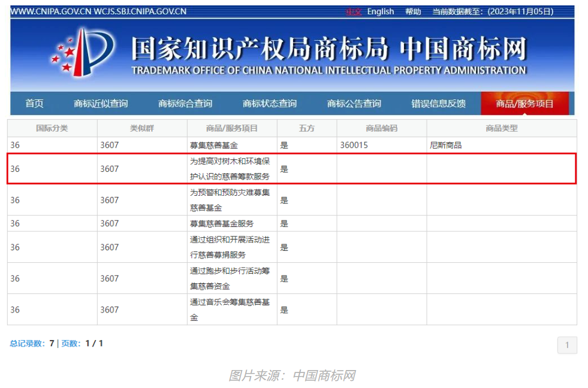This screenshot has width=588, height=388.
Task: Open the 错误信息反馈 feedback menu
Action: (437, 103)
